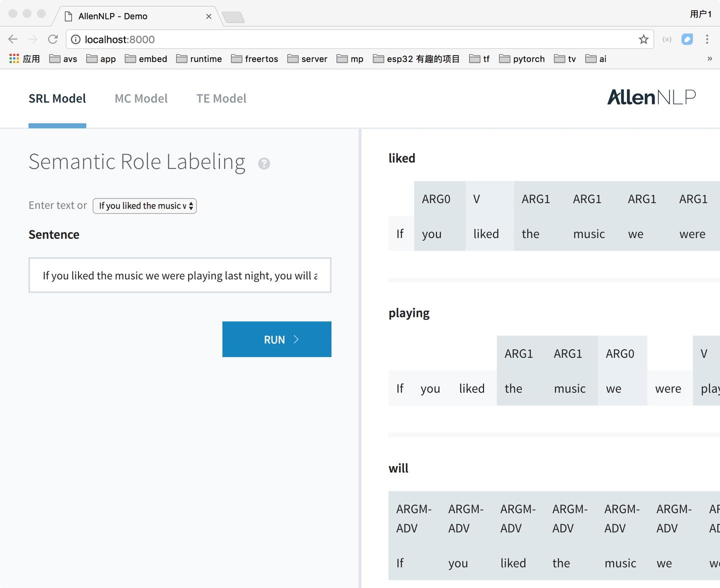720x588 pixels.
Task: Switch to the MC Model tab
Action: click(141, 98)
